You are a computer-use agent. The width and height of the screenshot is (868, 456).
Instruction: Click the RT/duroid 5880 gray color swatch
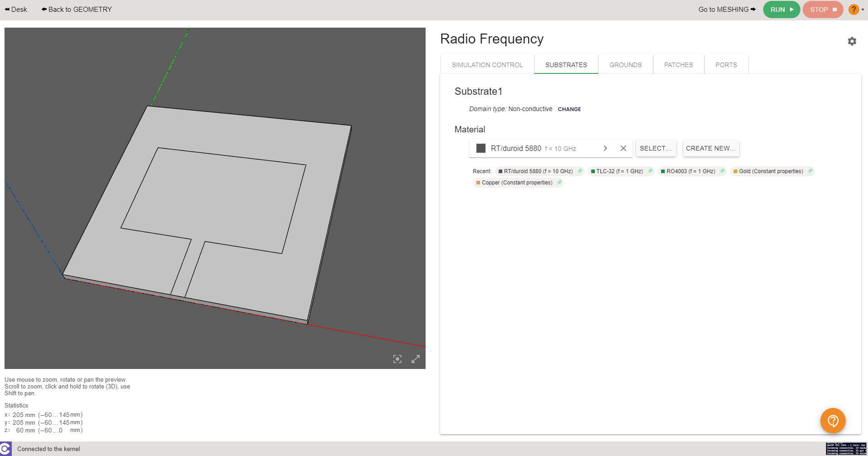tap(481, 148)
